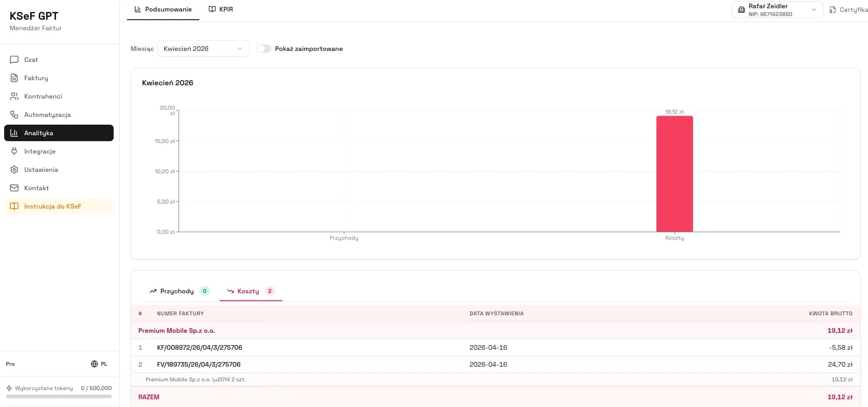The image size is (868, 407).
Task: Select the Automatyzacja workflow icon
Action: [x=14, y=115]
